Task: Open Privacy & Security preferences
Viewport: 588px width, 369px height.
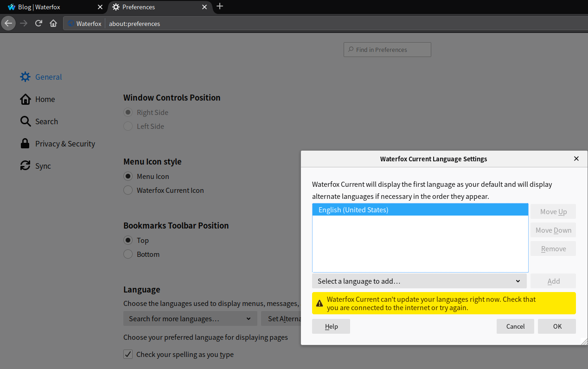Action: point(58,144)
